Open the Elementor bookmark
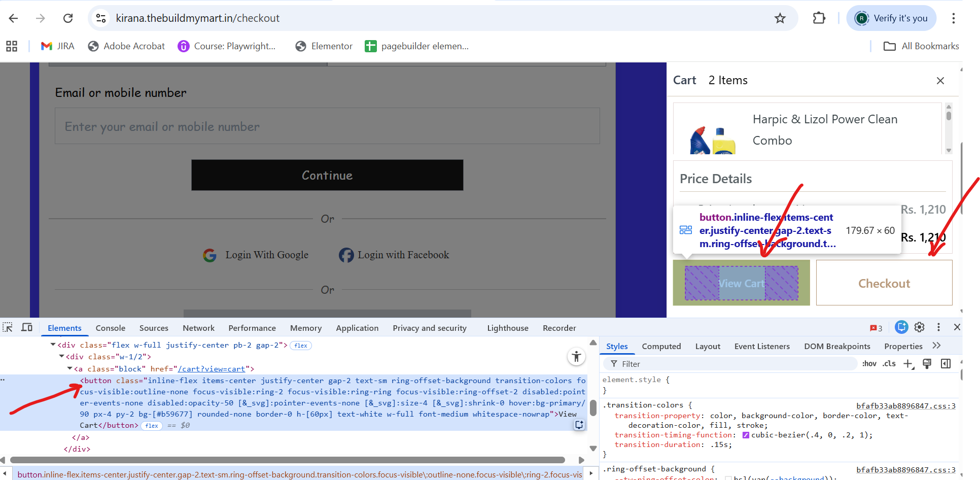This screenshot has height=480, width=980. click(x=324, y=46)
